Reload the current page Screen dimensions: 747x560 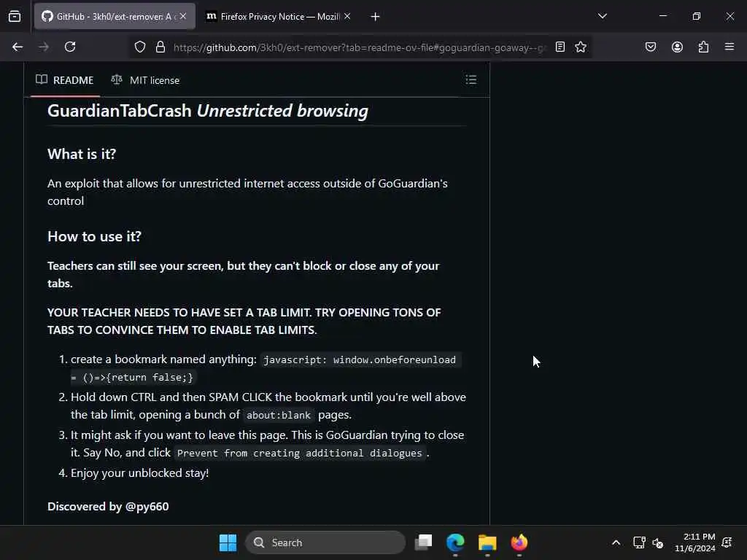(x=70, y=47)
